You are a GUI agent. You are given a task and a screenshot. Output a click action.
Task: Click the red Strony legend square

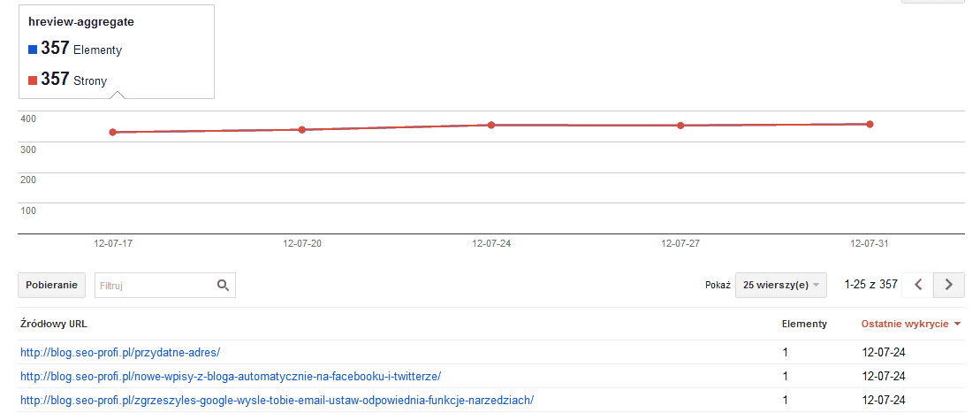coord(33,80)
